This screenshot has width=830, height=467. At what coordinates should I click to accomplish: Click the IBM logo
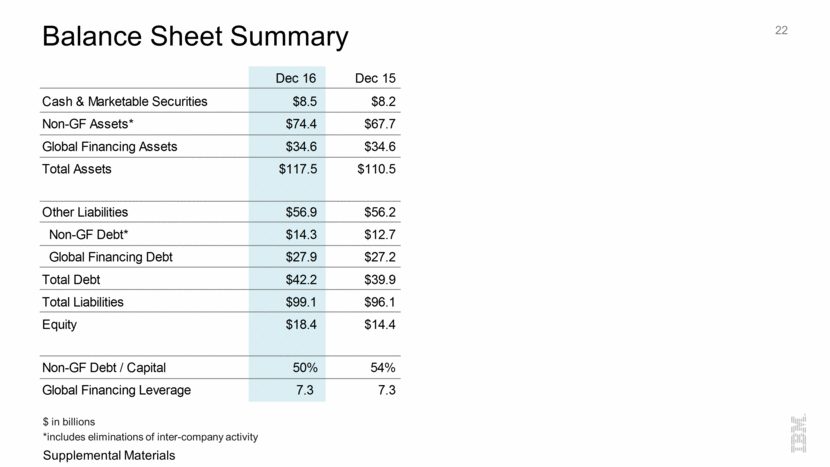click(799, 432)
